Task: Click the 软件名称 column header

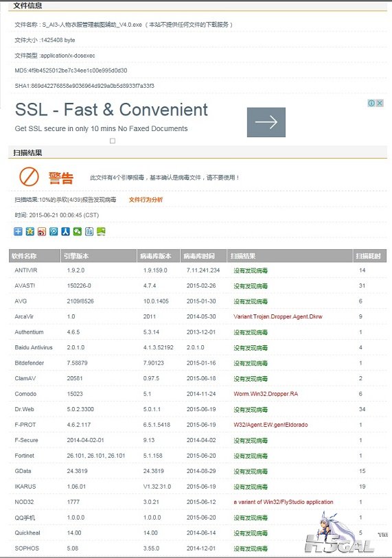Action: [34, 256]
